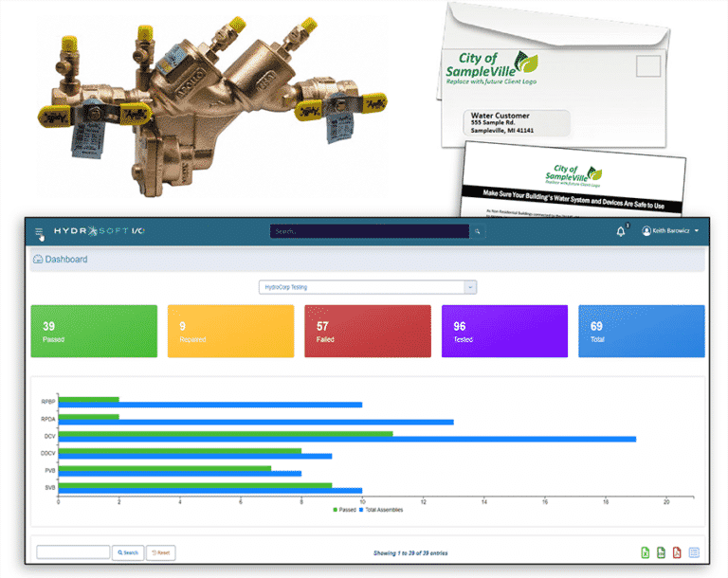This screenshot has width=728, height=578.
Task: Click the magnifier icon in top search bar
Action: click(478, 231)
